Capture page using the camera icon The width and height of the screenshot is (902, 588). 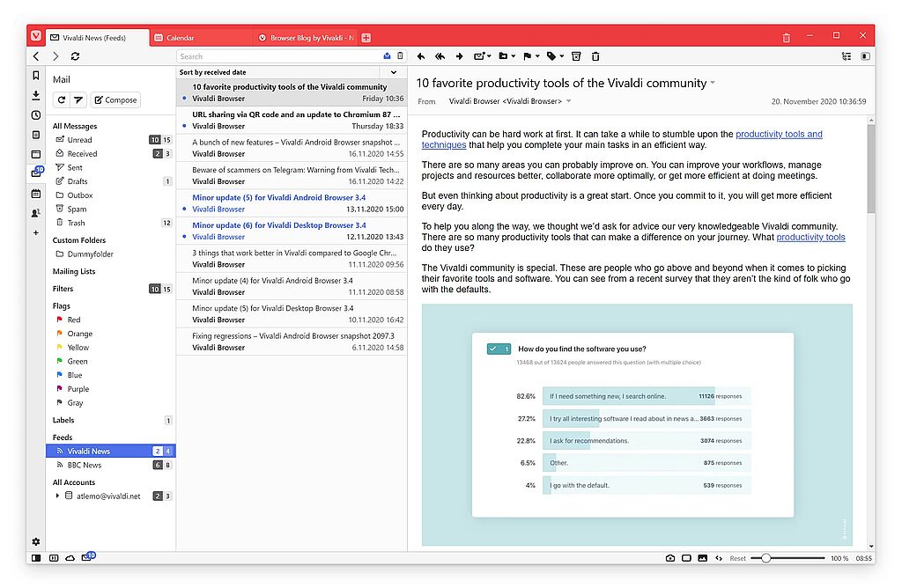coord(670,558)
